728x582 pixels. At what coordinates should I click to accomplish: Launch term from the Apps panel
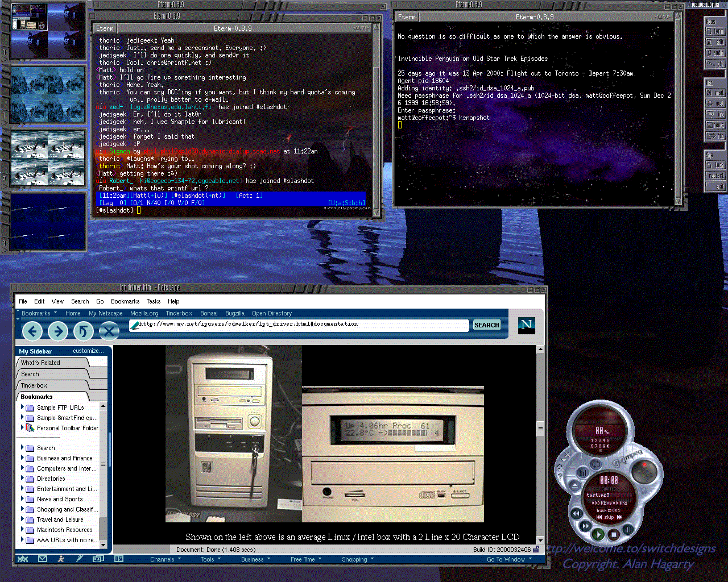point(715,31)
